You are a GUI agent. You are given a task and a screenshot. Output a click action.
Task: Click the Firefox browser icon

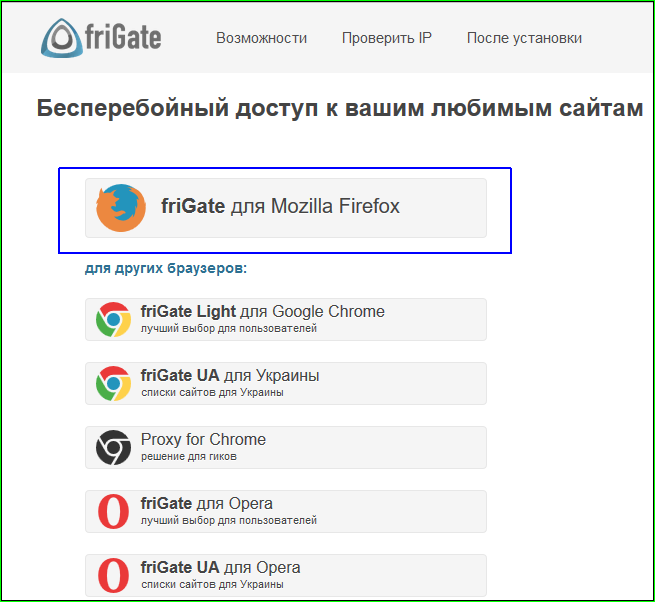click(x=121, y=208)
